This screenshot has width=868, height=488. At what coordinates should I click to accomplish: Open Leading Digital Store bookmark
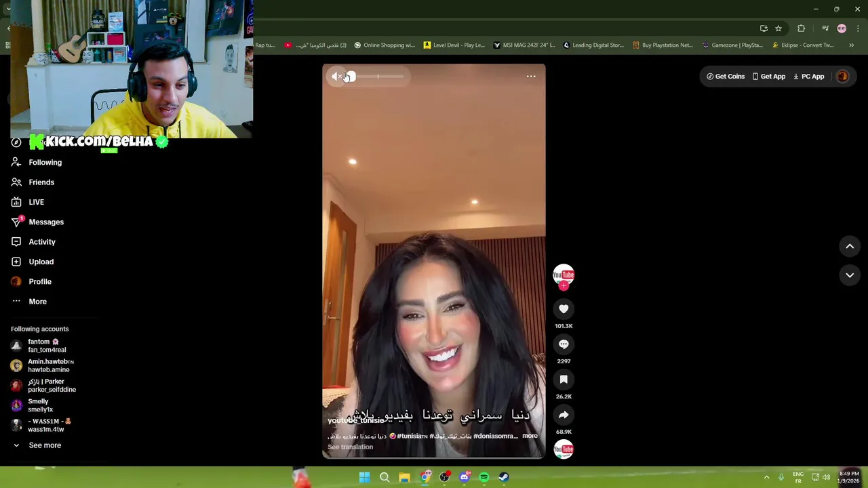click(593, 45)
